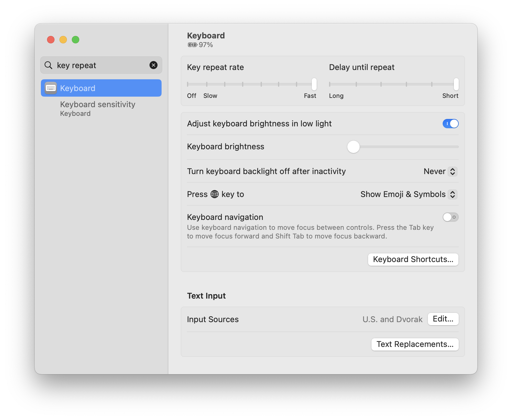This screenshot has width=512, height=420.
Task: Click the Slow label under Key repeat rate
Action: click(x=210, y=96)
